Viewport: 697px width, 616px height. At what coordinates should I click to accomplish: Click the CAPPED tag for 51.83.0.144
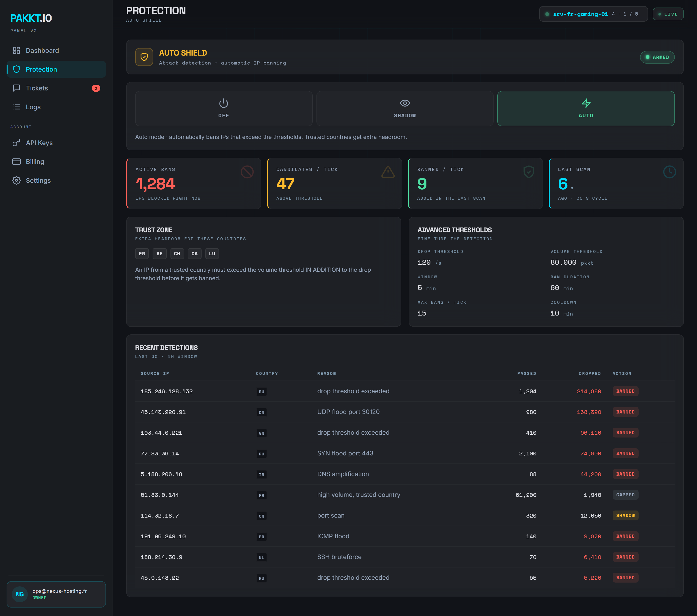pyautogui.click(x=625, y=494)
